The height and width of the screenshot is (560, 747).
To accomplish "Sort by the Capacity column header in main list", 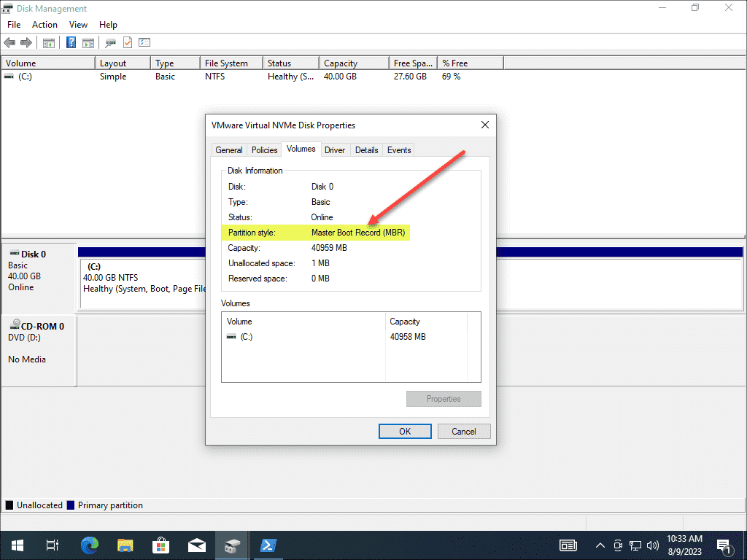I will (354, 63).
